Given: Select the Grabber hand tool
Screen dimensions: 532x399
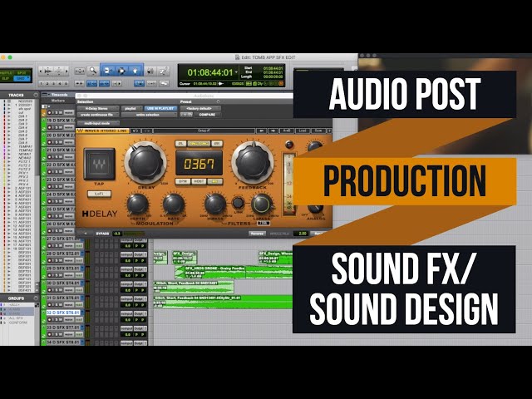Looking at the screenshot, I should point(135,71).
